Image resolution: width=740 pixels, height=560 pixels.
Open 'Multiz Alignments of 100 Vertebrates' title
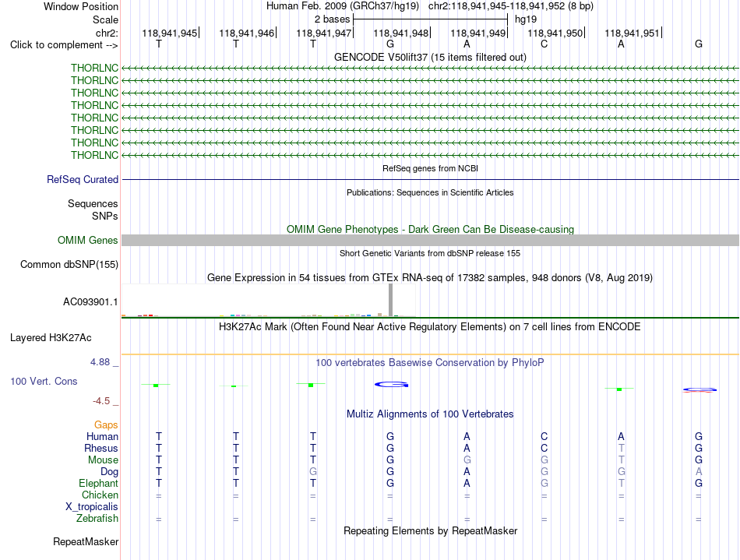tap(430, 414)
